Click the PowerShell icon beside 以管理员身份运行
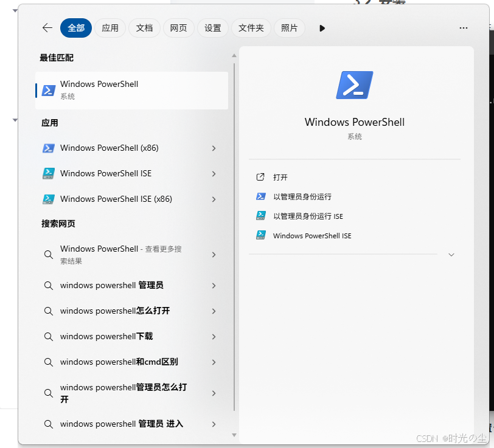The height and width of the screenshot is (448, 494). (260, 196)
